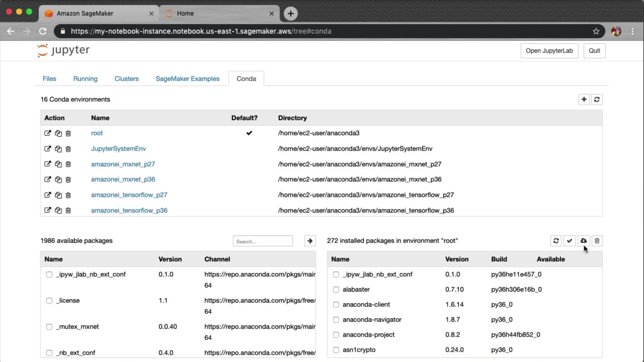
Task: Check for package updates icon
Action: pos(569,241)
